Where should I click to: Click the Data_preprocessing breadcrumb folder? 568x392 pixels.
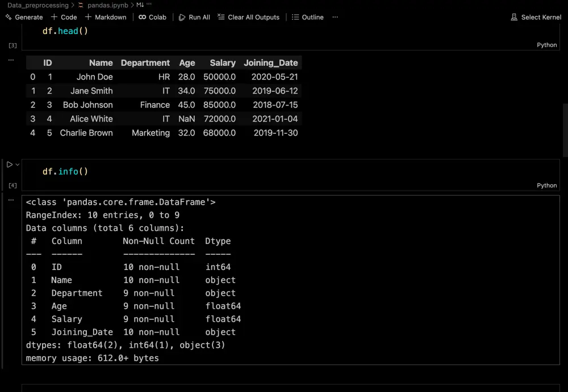37,5
